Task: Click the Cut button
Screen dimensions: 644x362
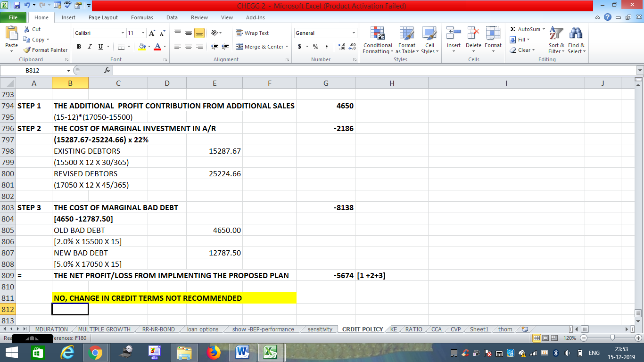Action: (x=32, y=29)
